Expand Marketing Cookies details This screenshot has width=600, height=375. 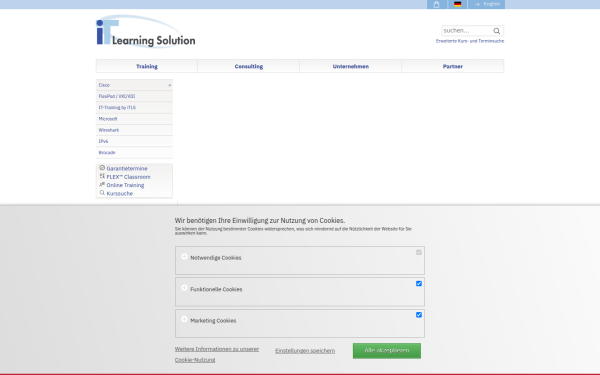184,319
